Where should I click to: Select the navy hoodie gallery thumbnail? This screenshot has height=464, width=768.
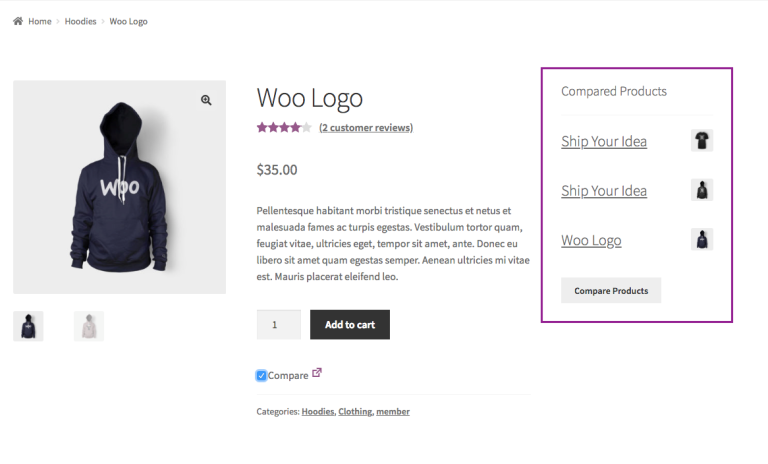[x=28, y=326]
